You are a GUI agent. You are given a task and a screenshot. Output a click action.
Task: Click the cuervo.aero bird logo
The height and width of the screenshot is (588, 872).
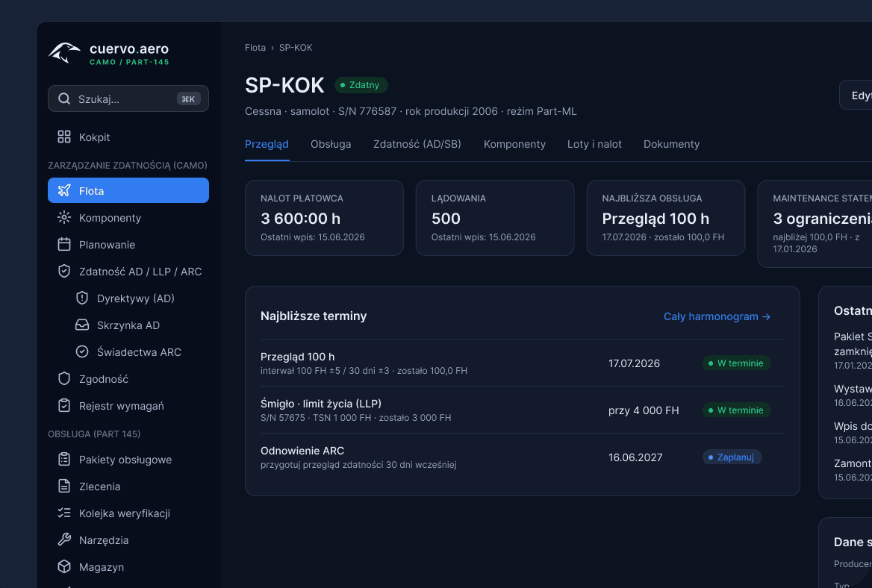pyautogui.click(x=64, y=53)
